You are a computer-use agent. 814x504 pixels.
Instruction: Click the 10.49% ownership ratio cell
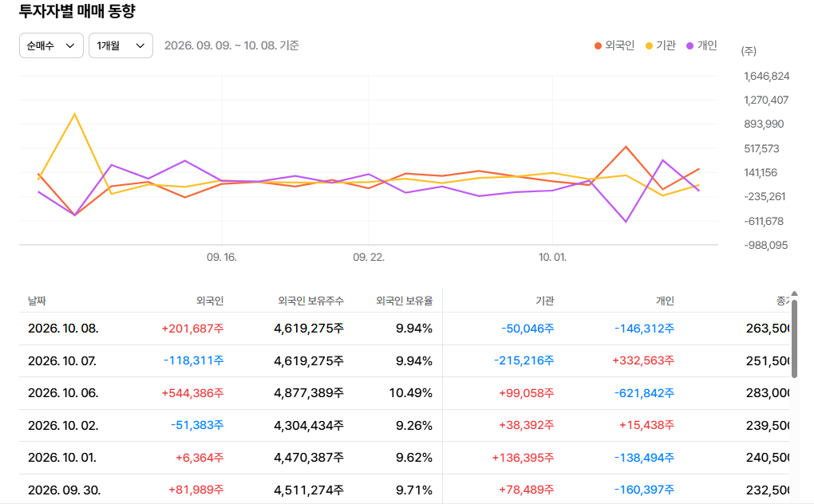(411, 393)
